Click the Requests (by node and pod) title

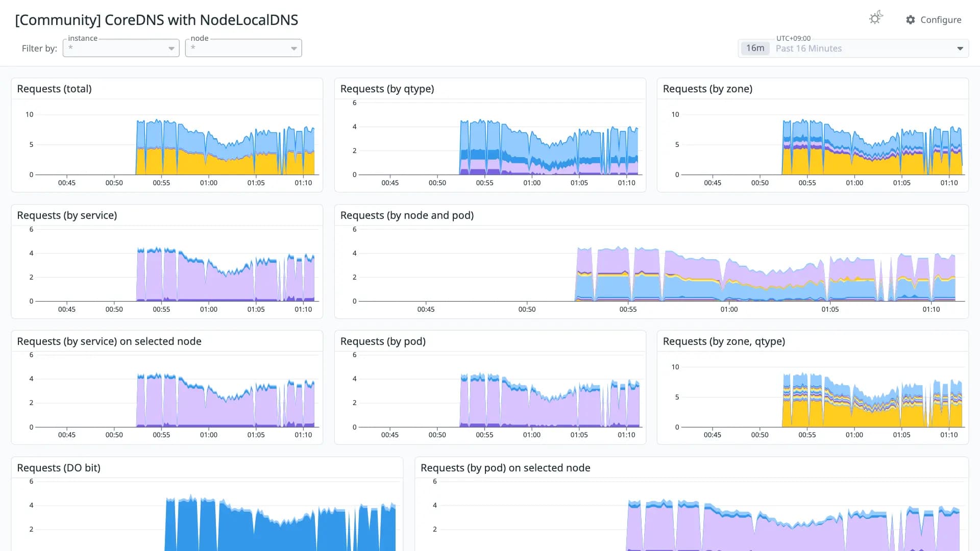[x=407, y=215]
